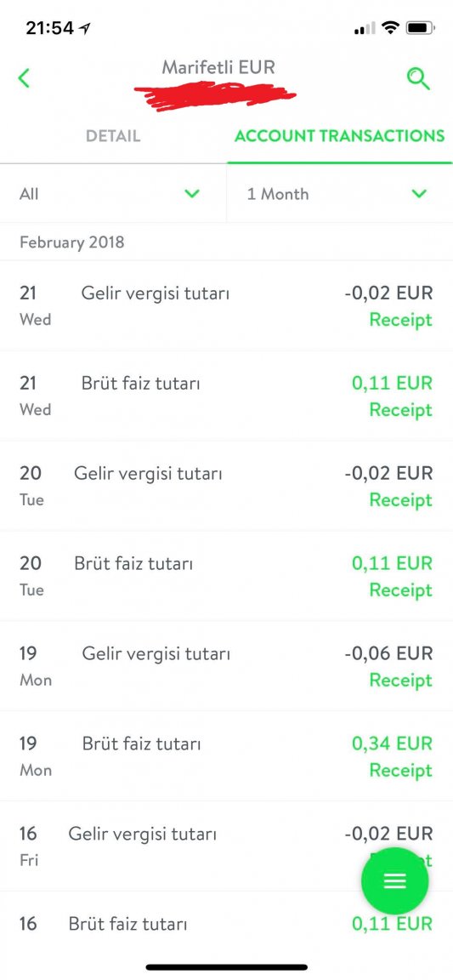Select the 16 Fri Gelir vergisi tutarı row
This screenshot has width=453, height=980.
(x=226, y=846)
